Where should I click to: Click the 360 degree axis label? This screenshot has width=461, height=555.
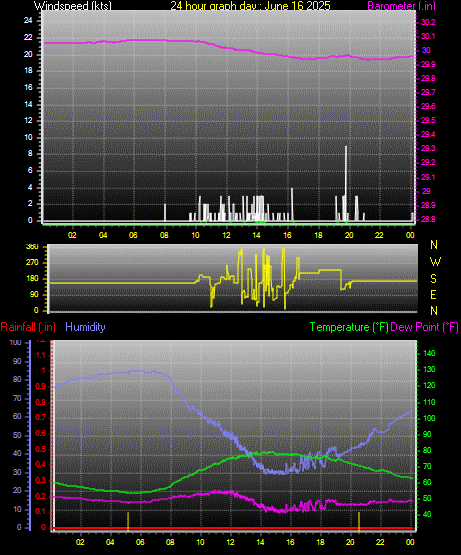click(x=33, y=247)
